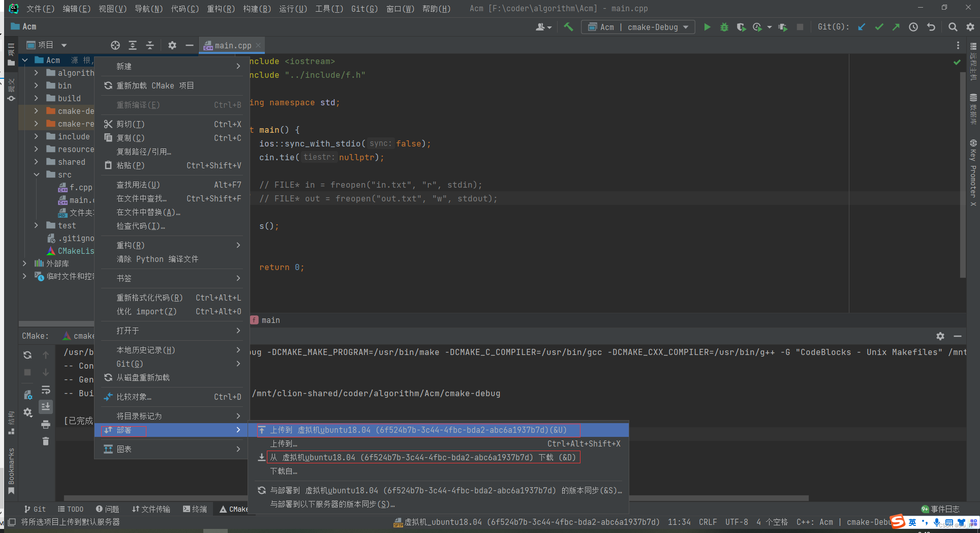This screenshot has width=980, height=533.
Task: Choose 重新加载 CMake 项目 from context menu
Action: 172,85
